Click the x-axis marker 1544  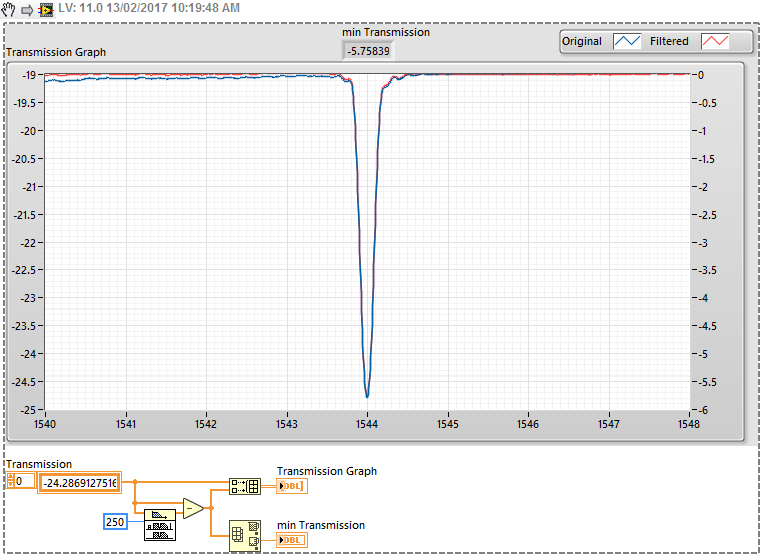[367, 424]
